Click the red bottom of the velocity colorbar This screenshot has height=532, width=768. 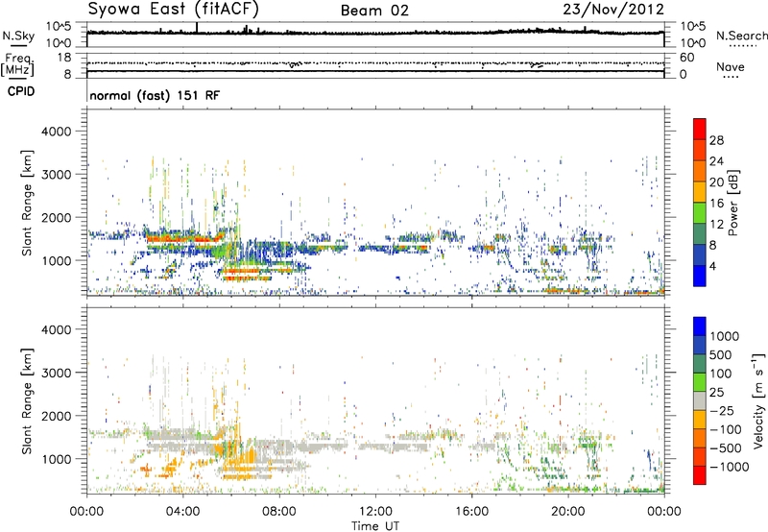[700, 475]
